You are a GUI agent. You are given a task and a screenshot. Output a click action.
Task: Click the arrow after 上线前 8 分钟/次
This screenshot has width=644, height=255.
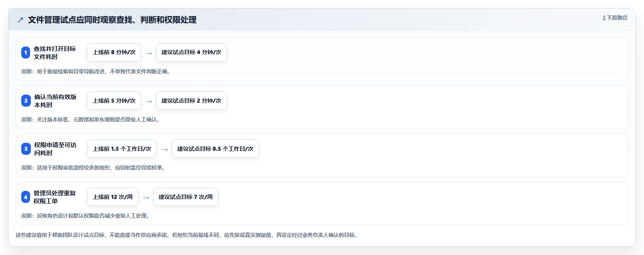[149, 53]
